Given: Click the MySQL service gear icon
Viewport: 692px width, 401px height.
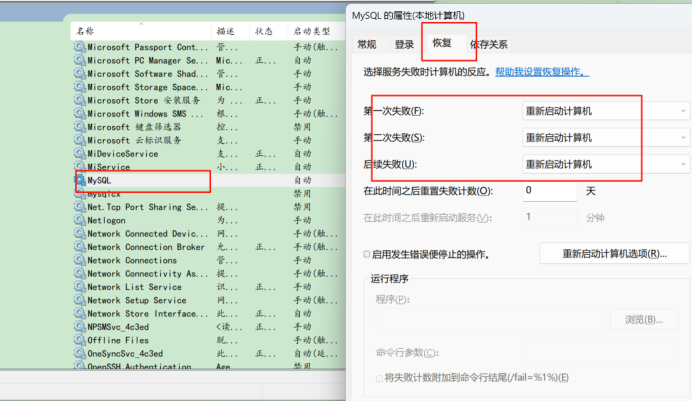Looking at the screenshot, I should 80,181.
